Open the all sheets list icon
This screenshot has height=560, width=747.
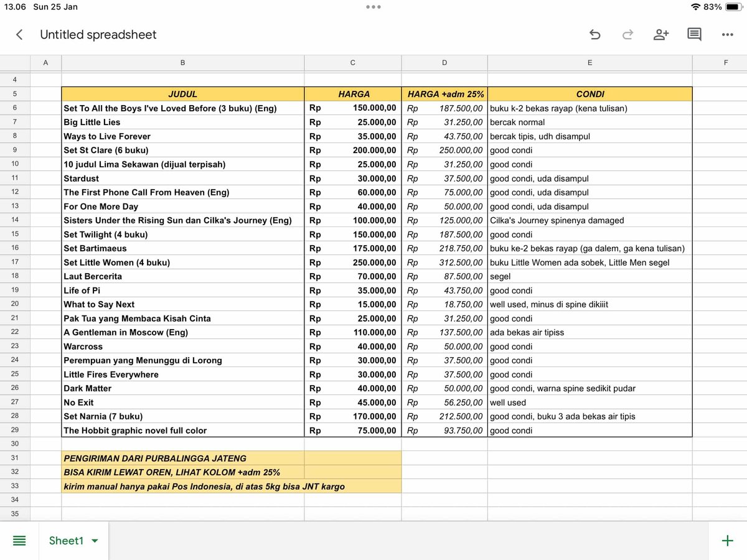pyautogui.click(x=19, y=541)
